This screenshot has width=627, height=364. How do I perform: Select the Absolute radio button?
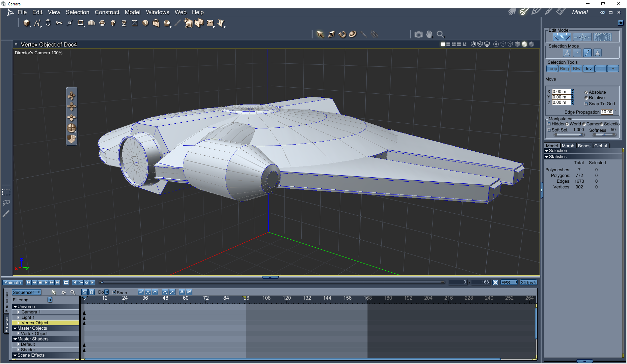pyautogui.click(x=586, y=92)
